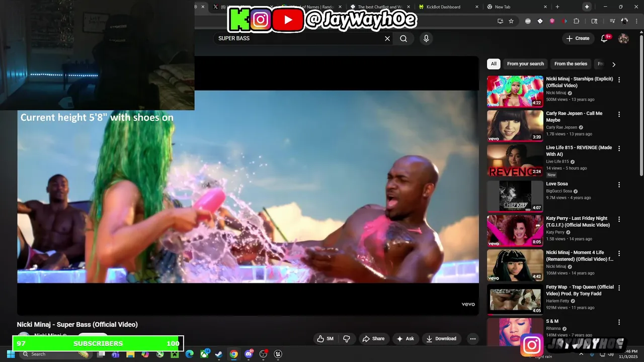
Task: Open options menu for S & M
Action: coord(619,322)
